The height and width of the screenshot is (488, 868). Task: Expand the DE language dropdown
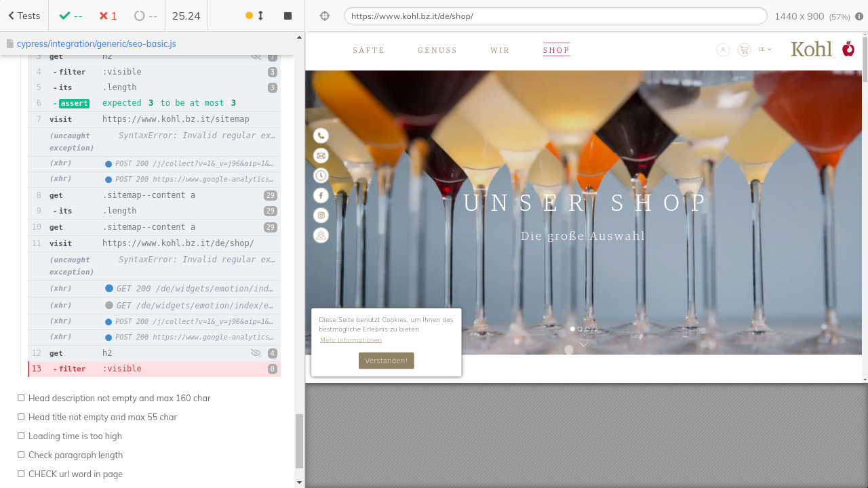pyautogui.click(x=765, y=49)
